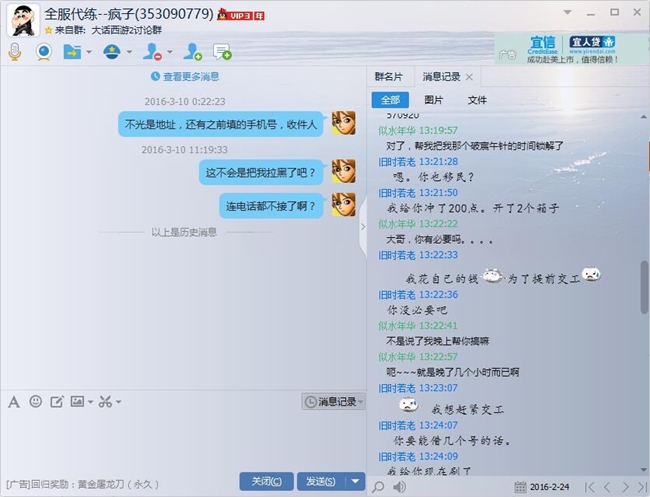Expand the send options dropdown arrow
Image resolution: width=650 pixels, height=497 pixels.
click(357, 482)
